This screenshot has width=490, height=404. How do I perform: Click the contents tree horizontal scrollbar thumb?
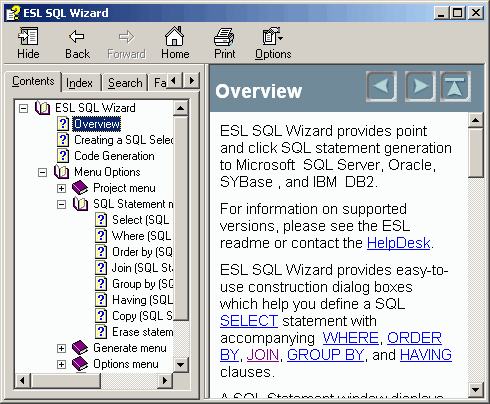(65, 380)
